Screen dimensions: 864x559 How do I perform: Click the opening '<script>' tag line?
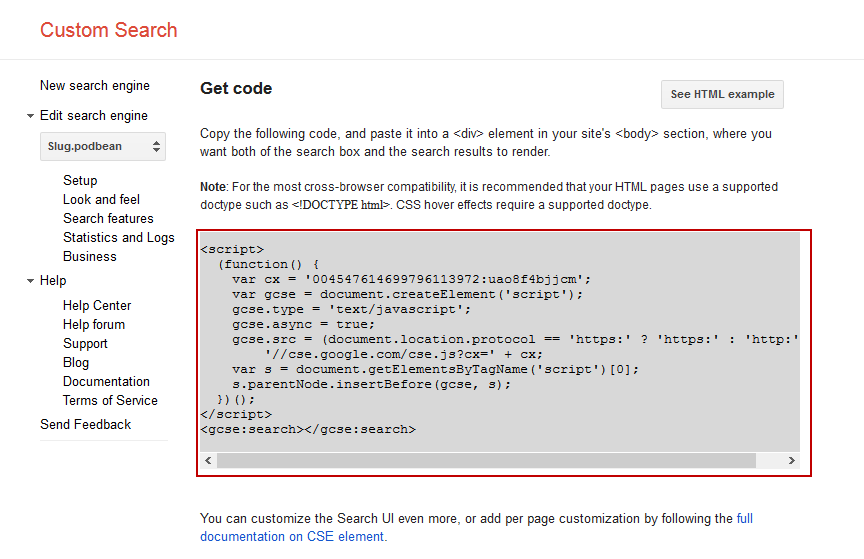(x=232, y=250)
